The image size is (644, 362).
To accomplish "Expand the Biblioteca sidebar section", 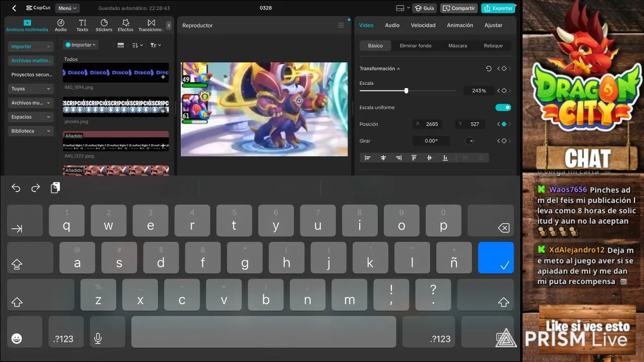I will coord(31,131).
